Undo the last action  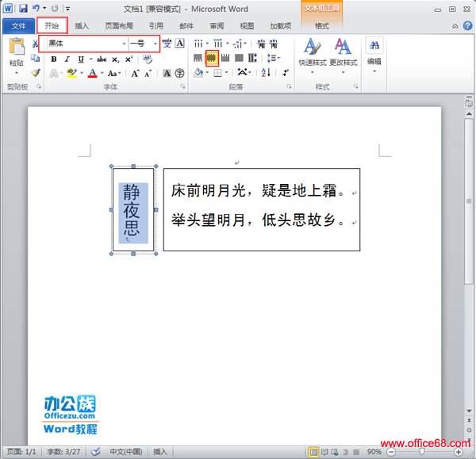click(x=36, y=8)
